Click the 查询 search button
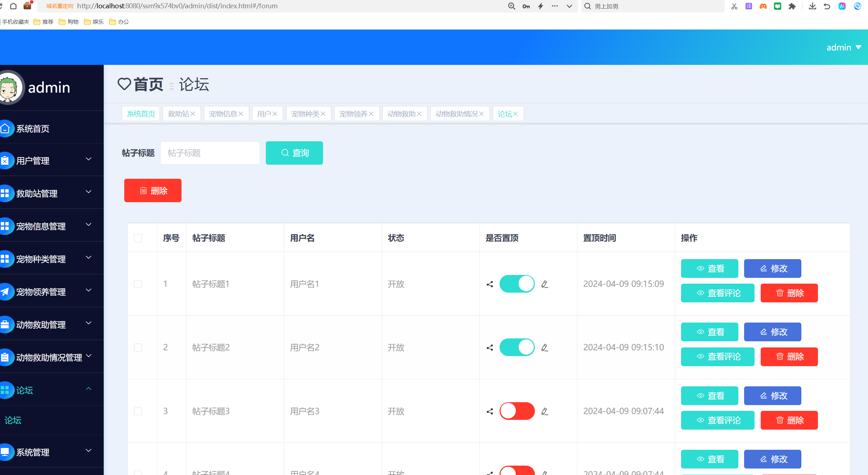The image size is (868, 475). [x=294, y=153]
